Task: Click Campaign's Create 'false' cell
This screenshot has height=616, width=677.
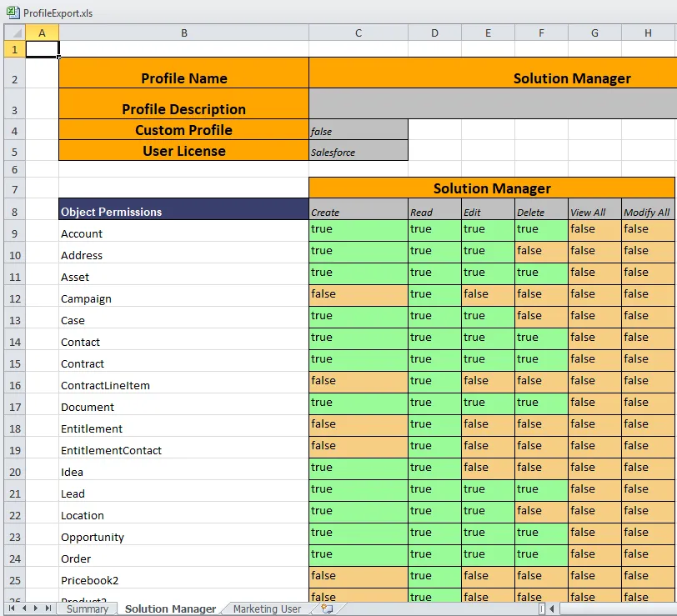Action: point(359,295)
